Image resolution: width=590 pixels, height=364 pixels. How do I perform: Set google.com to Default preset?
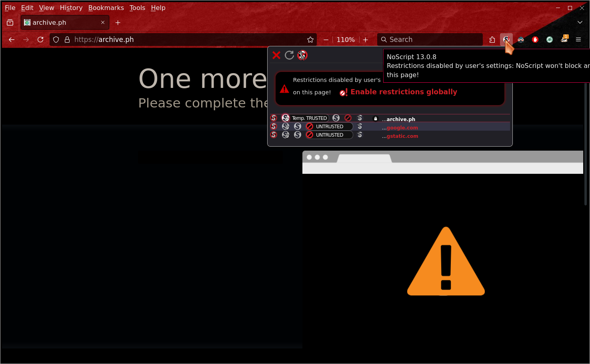274,126
